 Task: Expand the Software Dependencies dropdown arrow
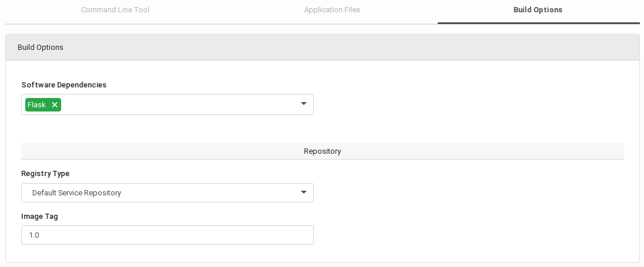(304, 104)
